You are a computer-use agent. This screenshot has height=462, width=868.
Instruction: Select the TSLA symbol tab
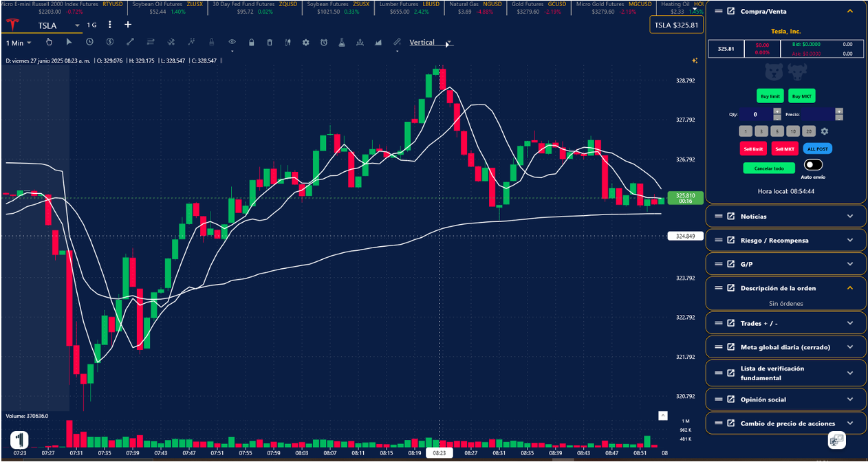(x=47, y=25)
